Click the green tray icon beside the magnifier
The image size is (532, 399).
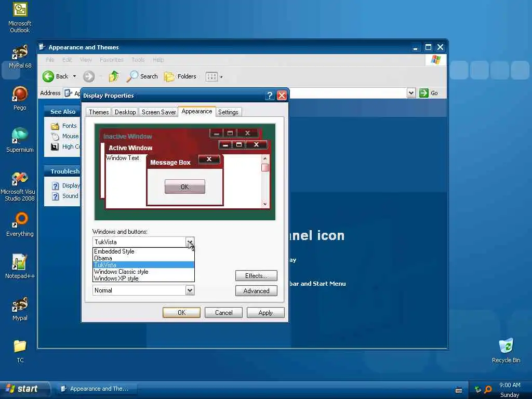click(x=478, y=390)
